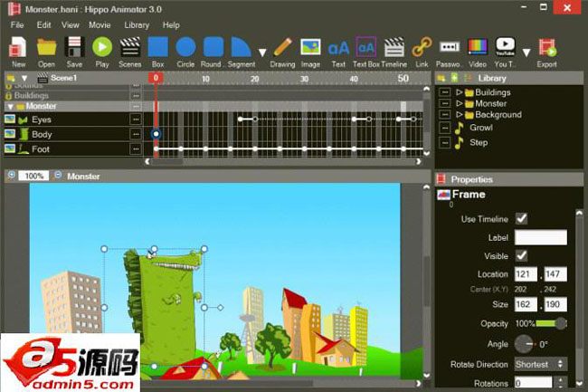Viewport: 588px width, 392px height.
Task: Expand the Buildings library folder
Action: [x=459, y=92]
